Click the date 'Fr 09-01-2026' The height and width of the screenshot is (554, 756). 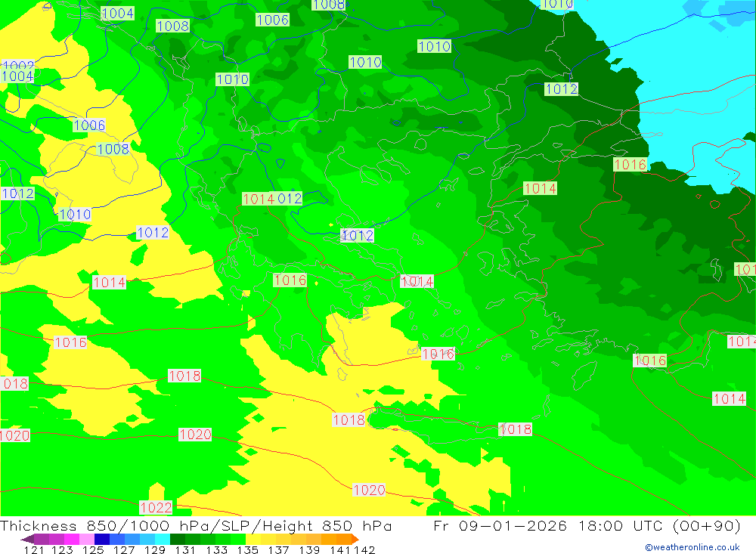[500, 525]
